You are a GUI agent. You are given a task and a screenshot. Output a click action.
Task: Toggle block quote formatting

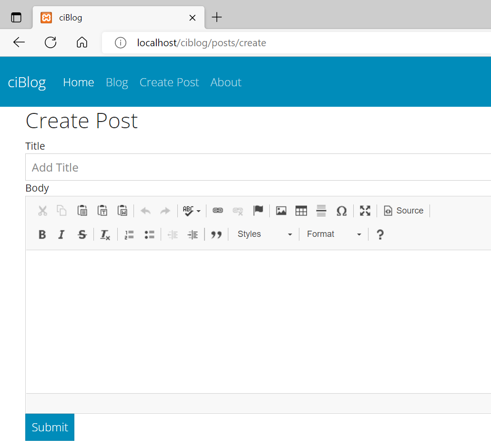point(216,234)
